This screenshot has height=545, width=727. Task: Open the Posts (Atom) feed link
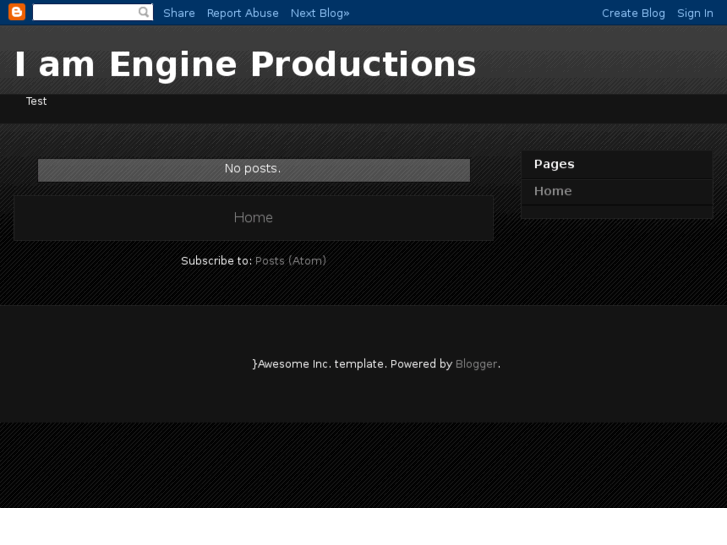pos(291,261)
